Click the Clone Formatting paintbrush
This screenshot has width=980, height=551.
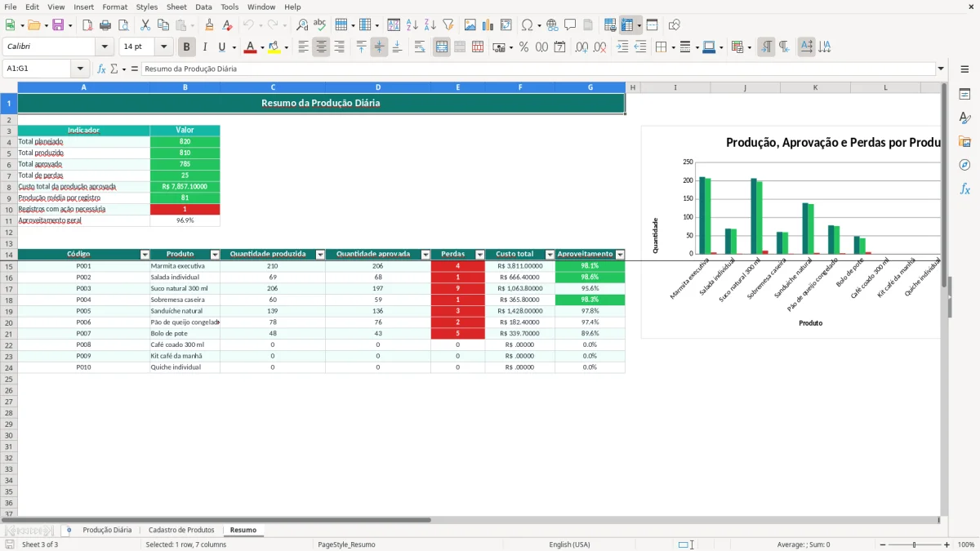210,25
